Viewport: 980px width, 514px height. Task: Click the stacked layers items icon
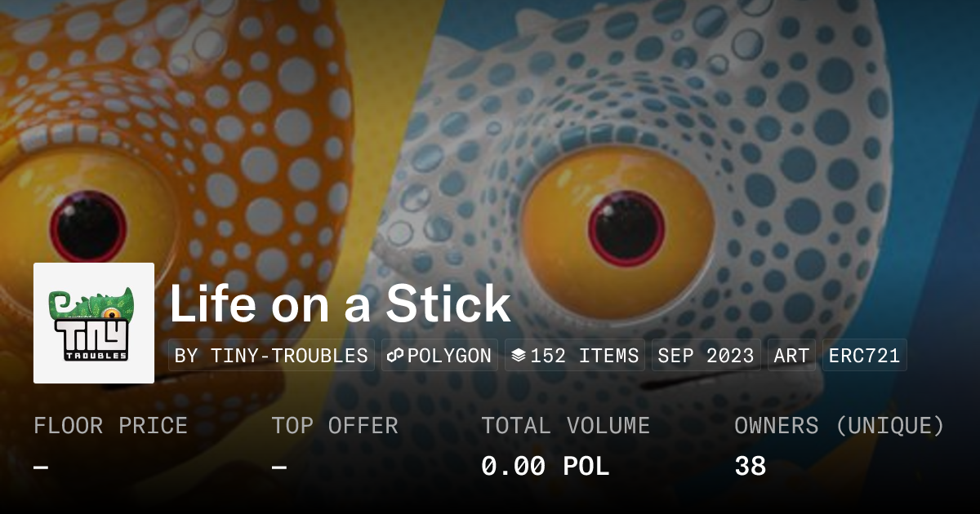point(518,356)
